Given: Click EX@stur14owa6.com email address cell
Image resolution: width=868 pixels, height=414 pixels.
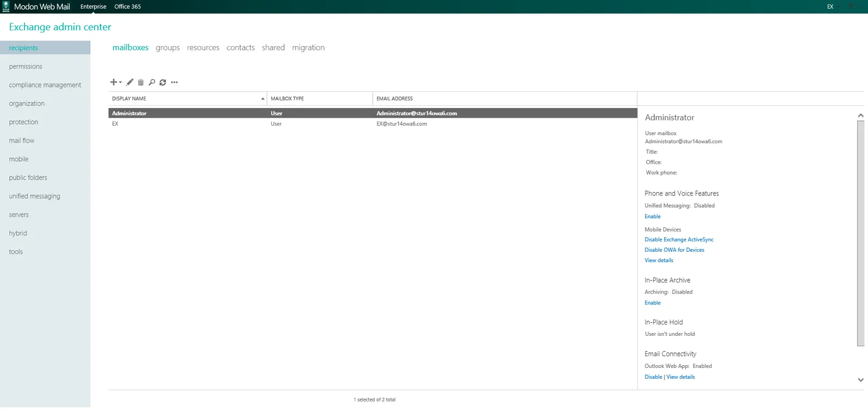Looking at the screenshot, I should point(401,124).
